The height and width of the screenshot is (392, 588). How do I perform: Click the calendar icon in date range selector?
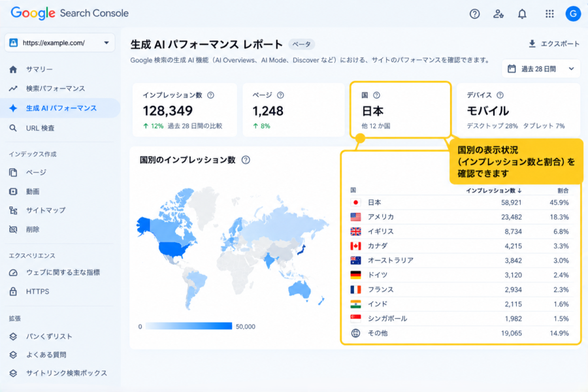[512, 69]
